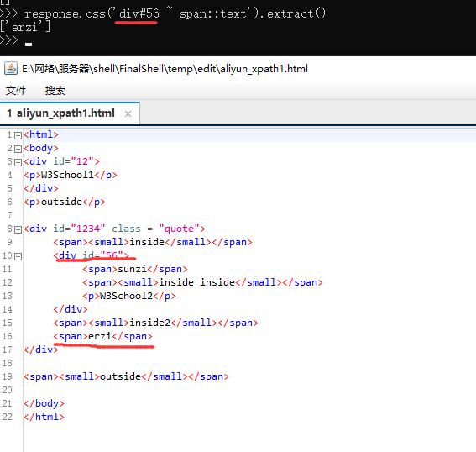Click the class "quote" attribute value
476x452 pixels.
[179, 229]
